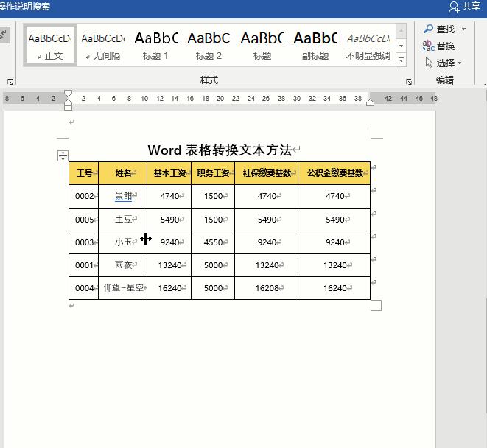Click the 工号 header cell

(x=83, y=173)
